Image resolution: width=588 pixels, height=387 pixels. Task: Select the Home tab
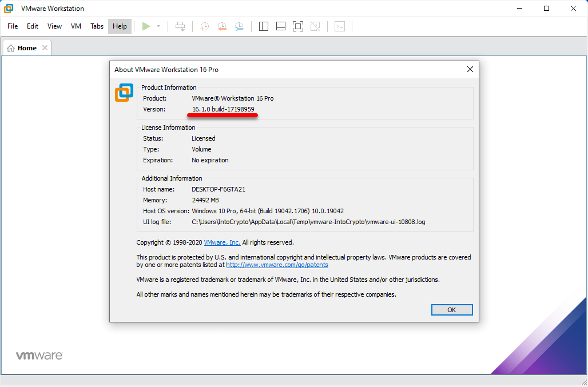pyautogui.click(x=27, y=48)
